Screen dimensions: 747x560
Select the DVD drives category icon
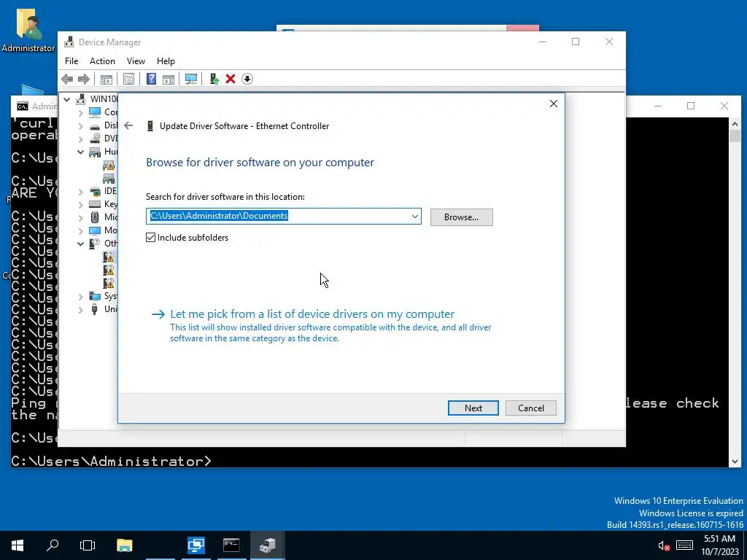click(95, 139)
